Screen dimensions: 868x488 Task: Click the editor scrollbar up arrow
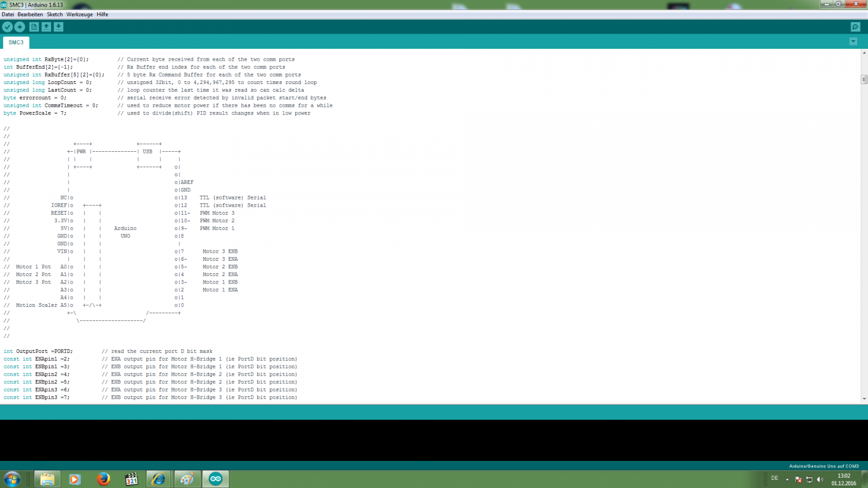pyautogui.click(x=864, y=53)
